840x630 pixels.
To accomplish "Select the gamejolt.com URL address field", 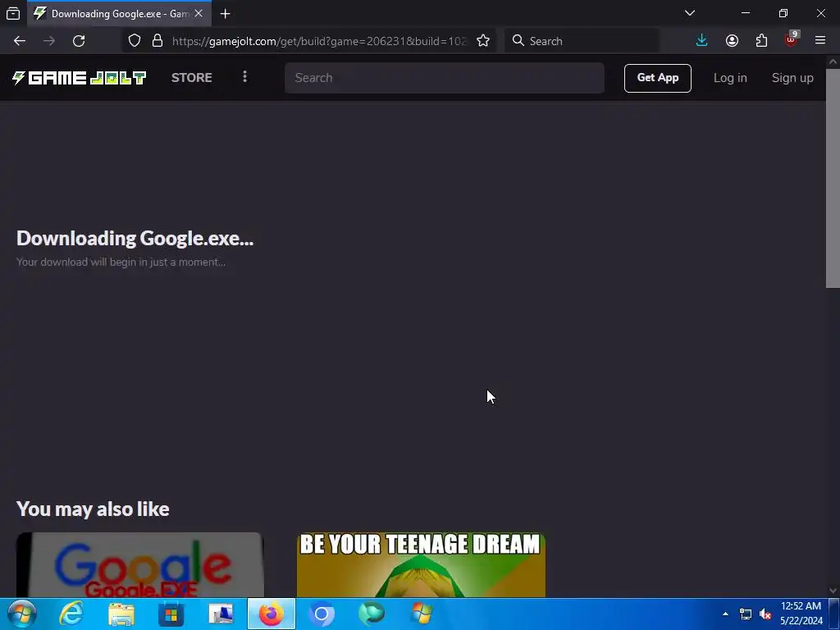I will (x=319, y=41).
